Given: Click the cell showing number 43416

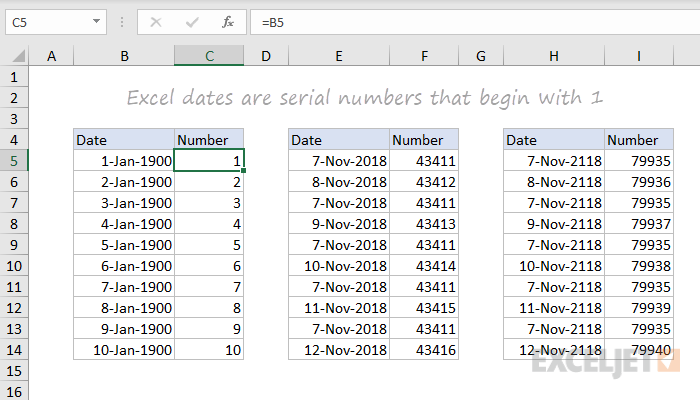Looking at the screenshot, I should [424, 350].
